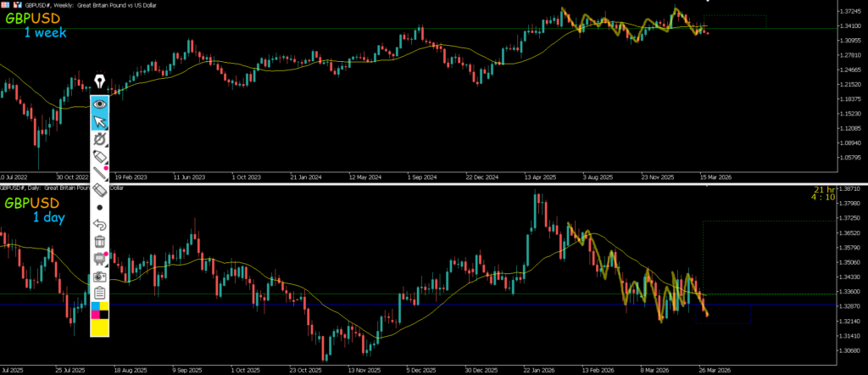Click the trash can icon
This screenshot has width=868, height=375.
(x=100, y=242)
